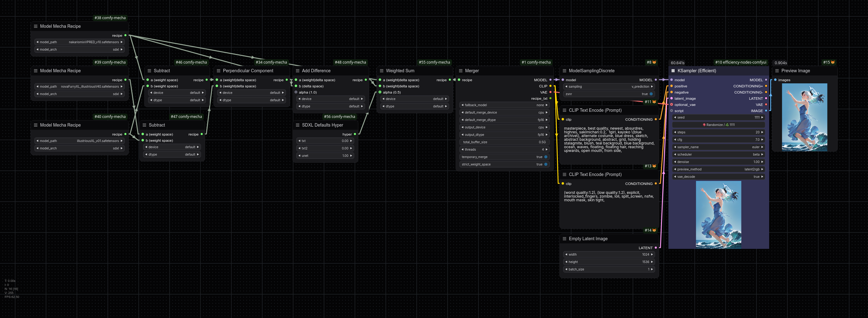
Task: Click the square icon on KSampler (Efficient) title
Action: tap(673, 71)
